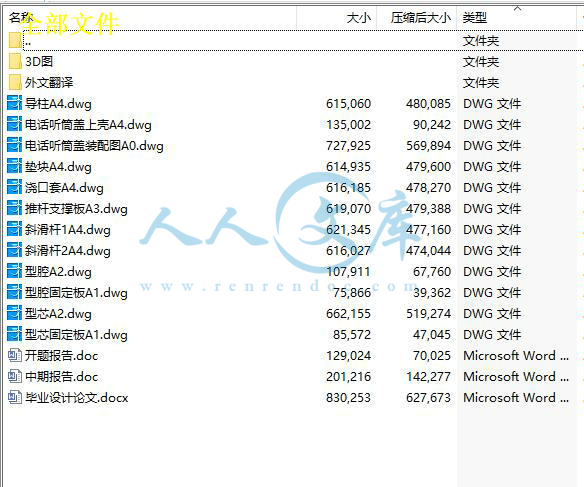Image resolution: width=584 pixels, height=487 pixels.
Task: Select the file name 电话听筒盖装配图A0.dwg
Action: click(94, 146)
